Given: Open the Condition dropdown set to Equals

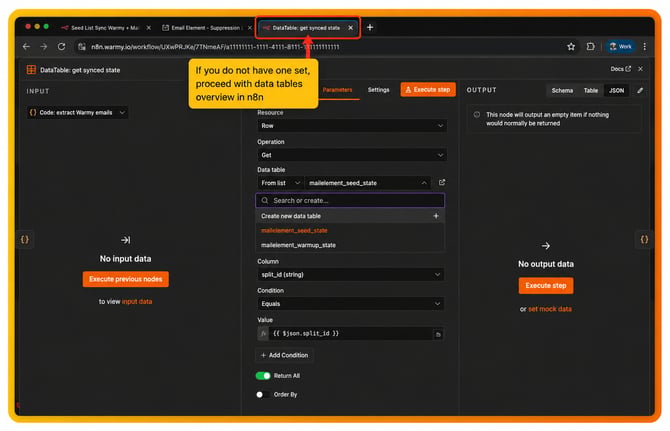Looking at the screenshot, I should point(350,304).
